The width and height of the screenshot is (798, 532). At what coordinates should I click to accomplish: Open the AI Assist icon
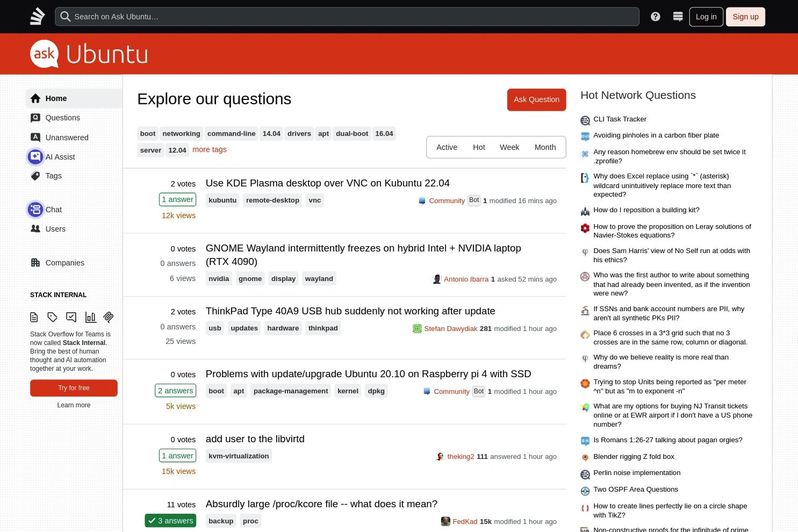click(35, 157)
